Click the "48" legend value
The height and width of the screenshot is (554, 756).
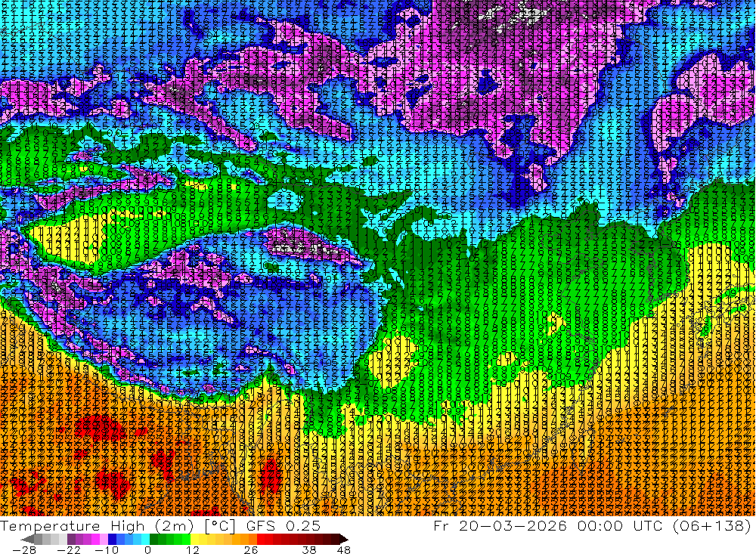[x=344, y=549]
